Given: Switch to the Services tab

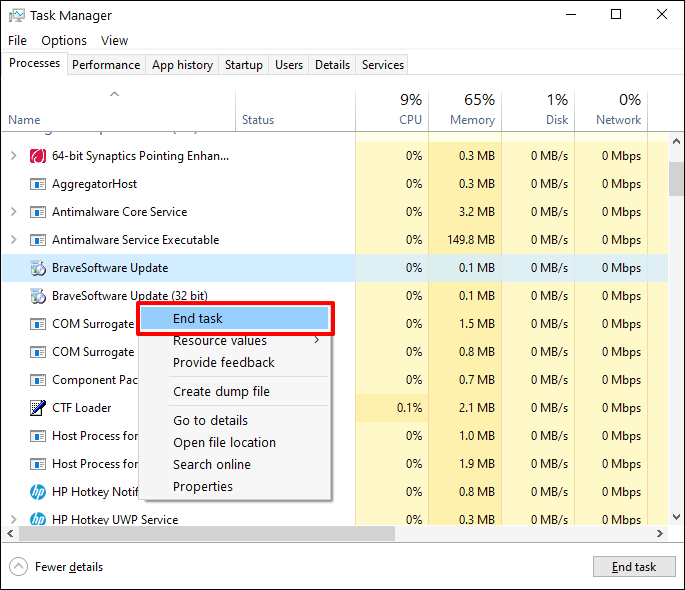Looking at the screenshot, I should pos(383,65).
